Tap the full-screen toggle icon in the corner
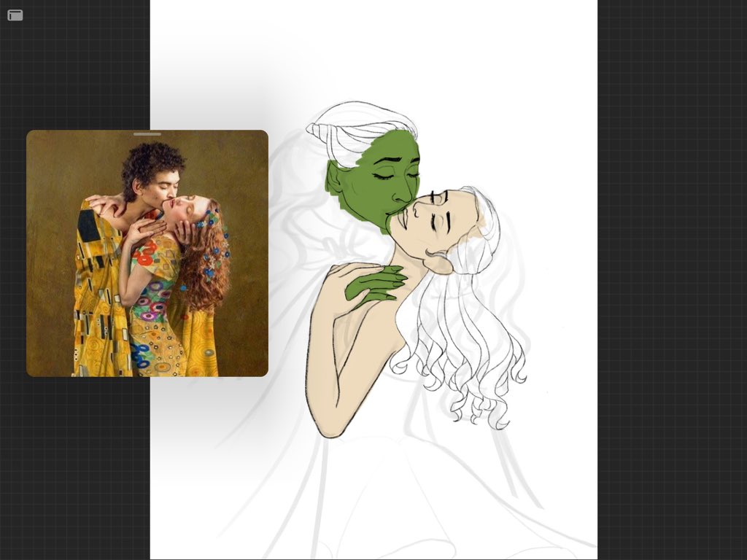Viewport: 747px width, 560px height. [15, 15]
